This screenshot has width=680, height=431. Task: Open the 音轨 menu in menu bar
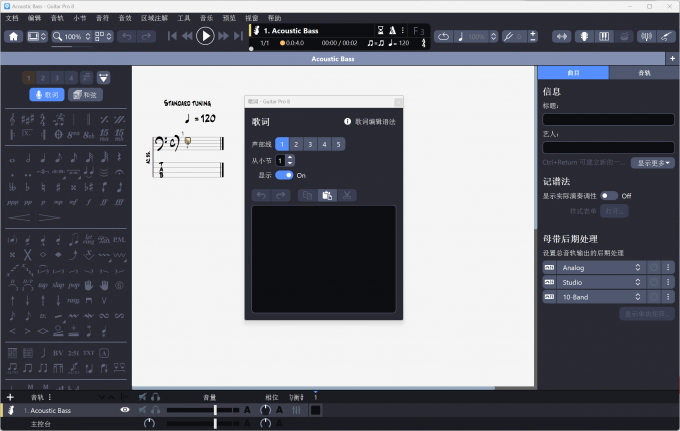pyautogui.click(x=57, y=18)
